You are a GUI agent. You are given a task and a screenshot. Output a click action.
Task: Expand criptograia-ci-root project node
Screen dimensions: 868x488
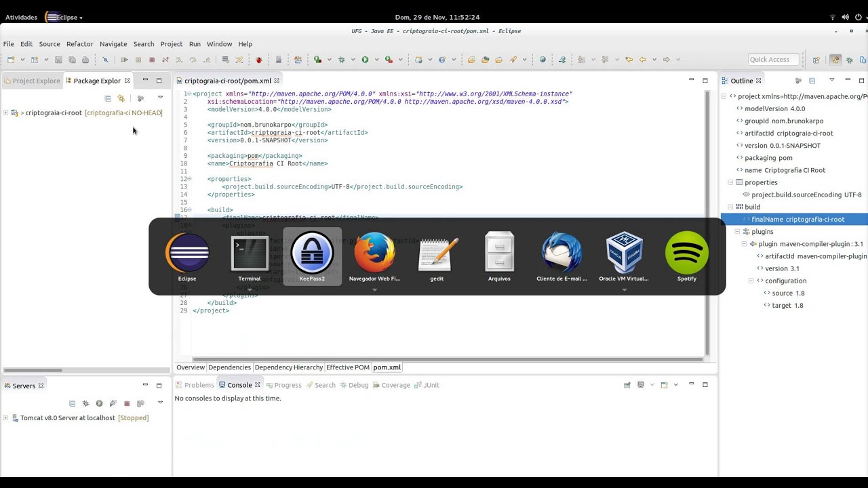tap(5, 113)
